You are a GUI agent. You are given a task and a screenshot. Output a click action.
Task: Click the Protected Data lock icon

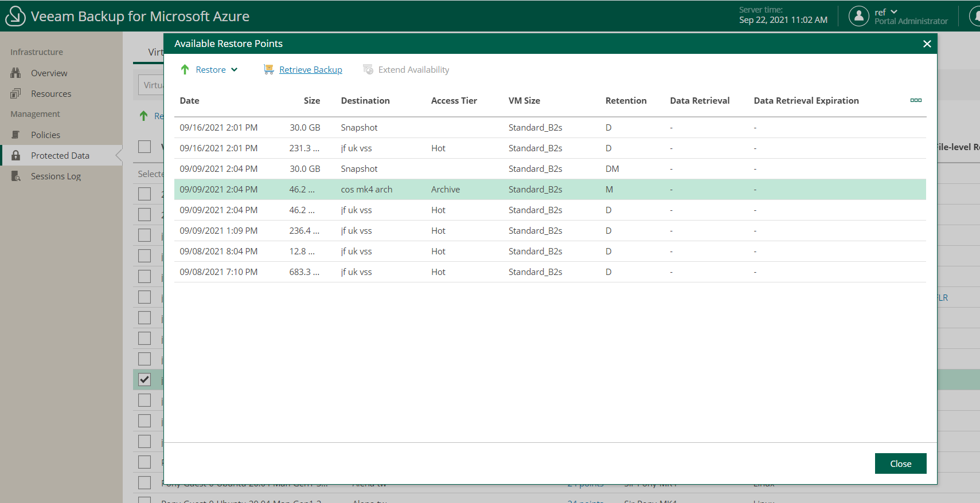(x=16, y=155)
